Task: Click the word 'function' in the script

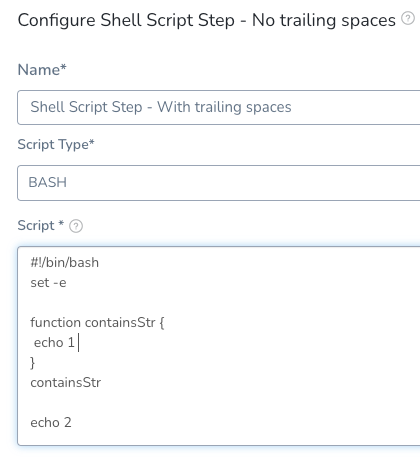Action: coord(56,323)
